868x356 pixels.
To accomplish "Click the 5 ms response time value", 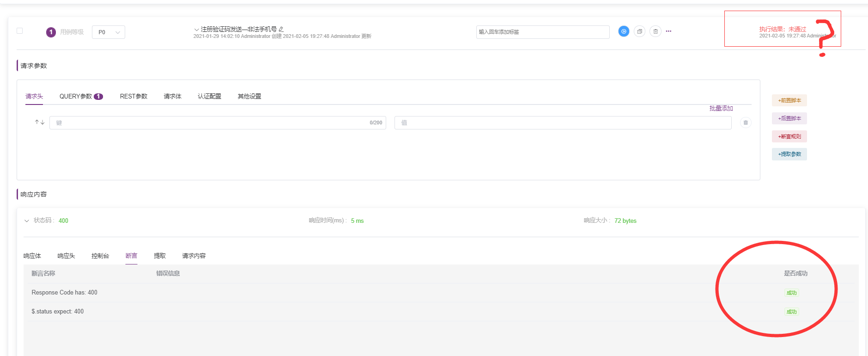I will (x=357, y=221).
